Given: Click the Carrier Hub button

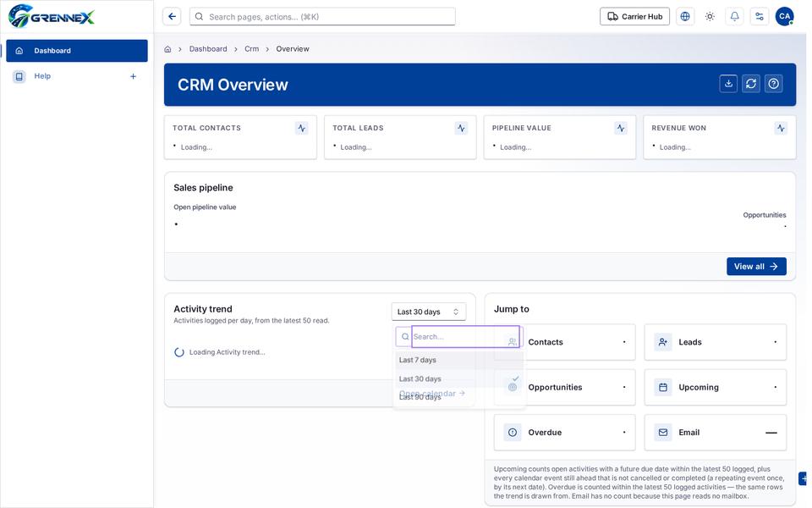Looking at the screenshot, I should pyautogui.click(x=634, y=17).
